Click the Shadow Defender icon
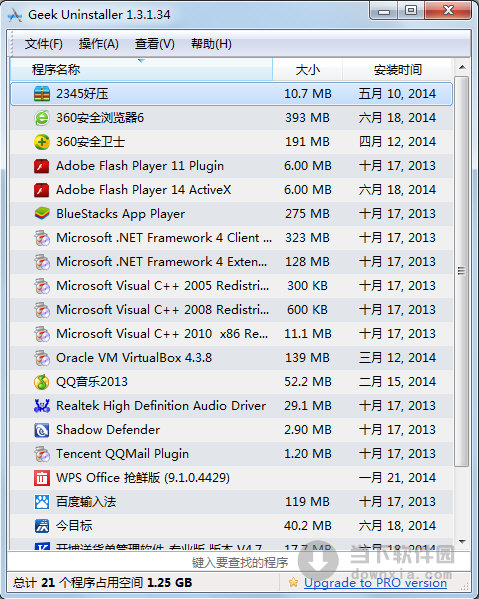The height and width of the screenshot is (599, 479). coord(42,430)
